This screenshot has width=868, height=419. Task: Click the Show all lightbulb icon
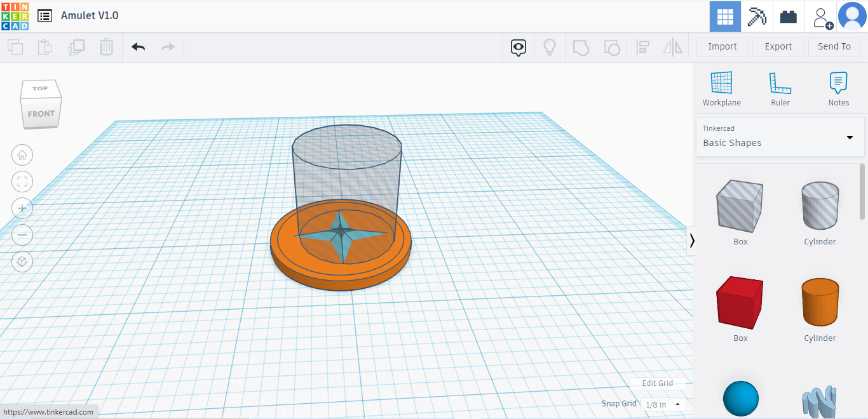click(x=550, y=47)
